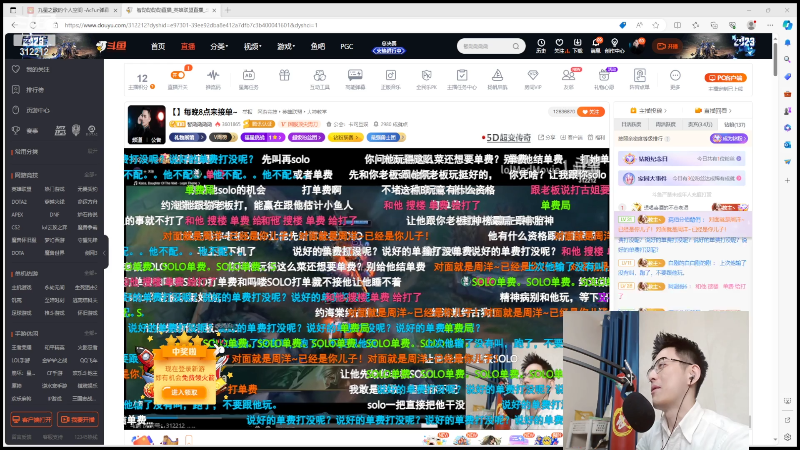The image size is (800, 450).
Task: Open the 5D超变传奇 link
Action: tap(507, 137)
